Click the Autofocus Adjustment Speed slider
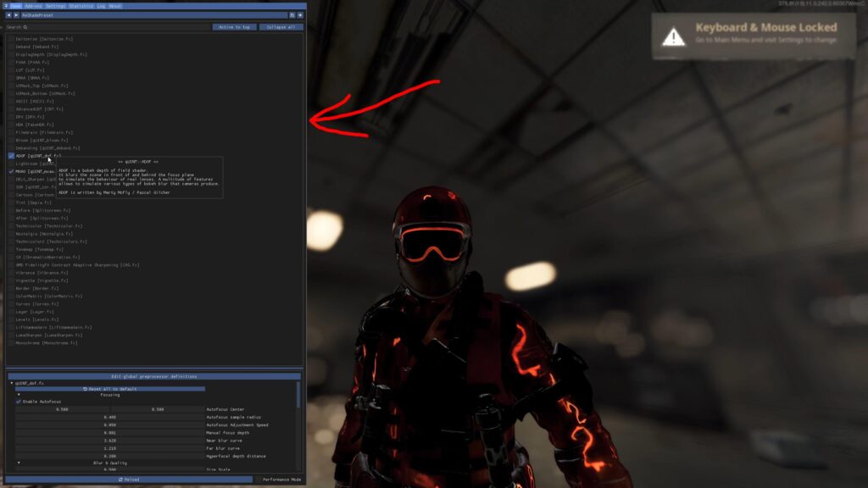Image resolution: width=868 pixels, height=488 pixels. click(x=110, y=425)
